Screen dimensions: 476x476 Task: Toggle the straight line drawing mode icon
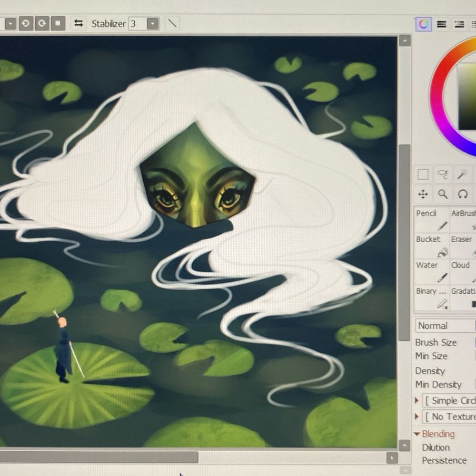click(x=172, y=23)
